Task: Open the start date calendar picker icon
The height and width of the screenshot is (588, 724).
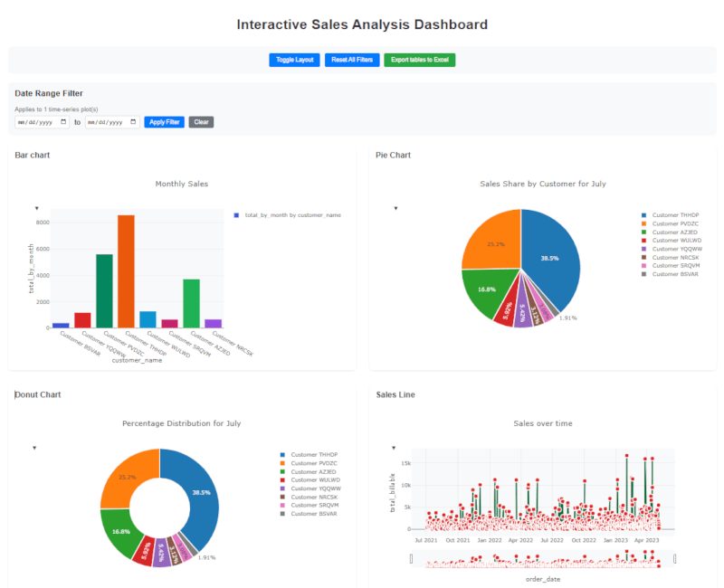Action: pyautogui.click(x=63, y=122)
